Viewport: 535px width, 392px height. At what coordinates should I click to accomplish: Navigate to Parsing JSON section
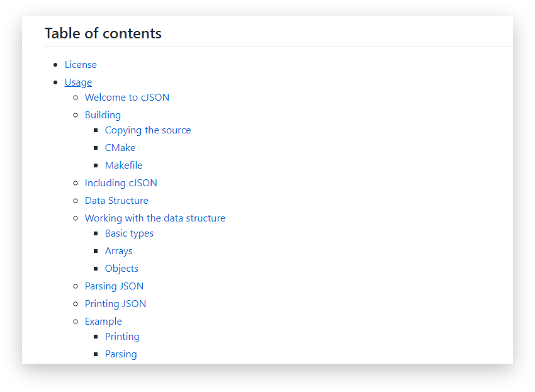(114, 286)
